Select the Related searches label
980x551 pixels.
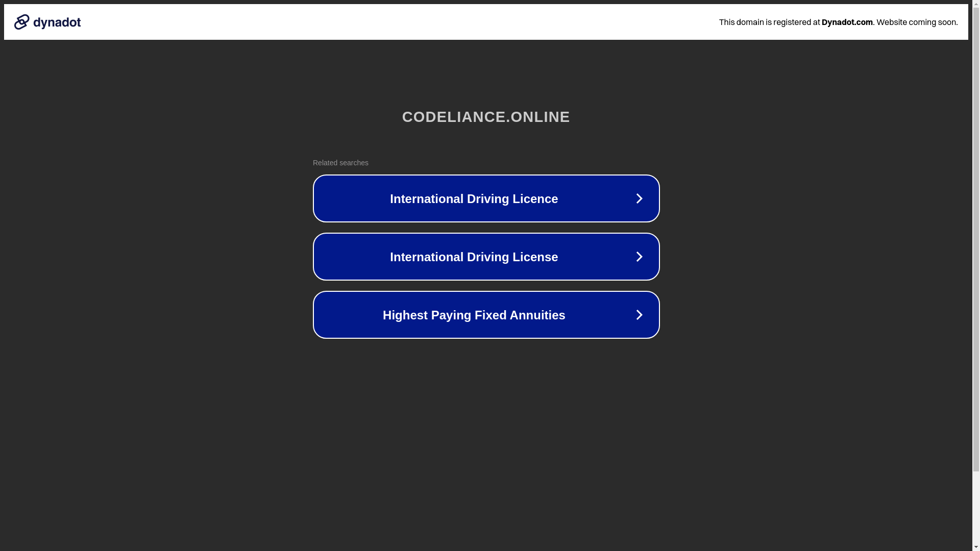coord(340,163)
